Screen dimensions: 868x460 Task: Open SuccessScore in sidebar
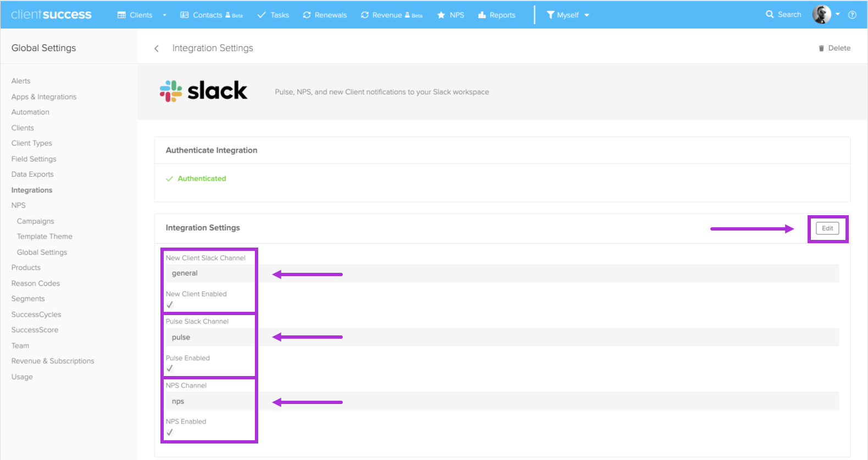35,330
